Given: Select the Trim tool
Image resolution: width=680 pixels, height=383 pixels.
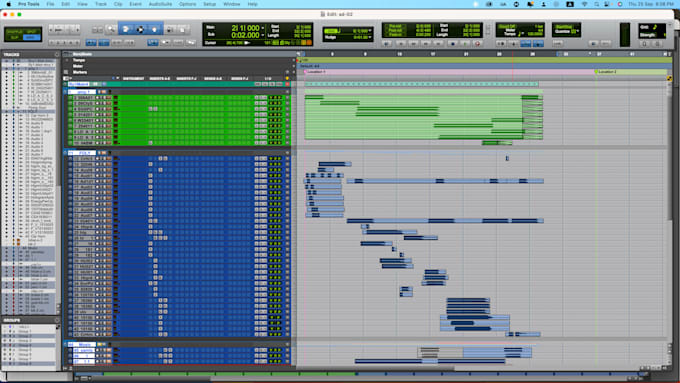Looking at the screenshot, I should pos(126,29).
